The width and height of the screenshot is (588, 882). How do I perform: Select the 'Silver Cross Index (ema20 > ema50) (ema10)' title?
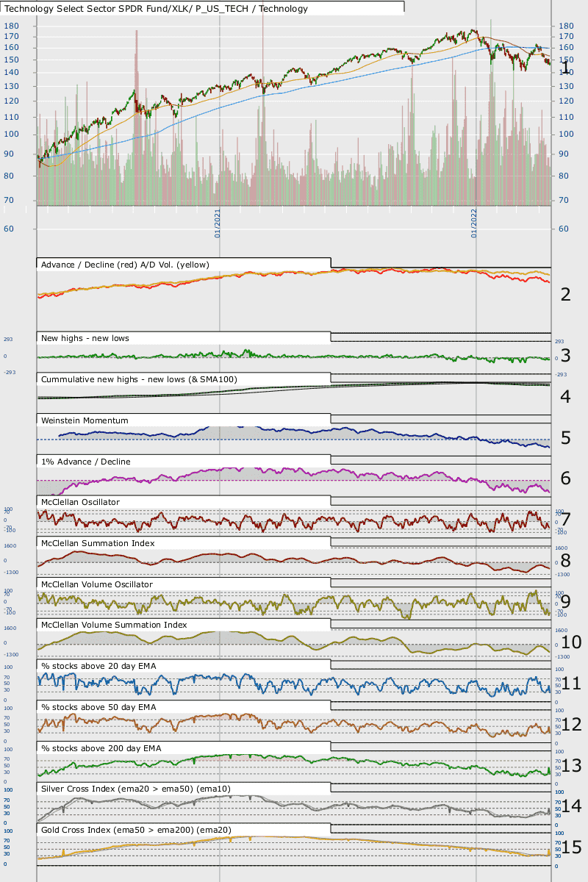[x=136, y=789]
